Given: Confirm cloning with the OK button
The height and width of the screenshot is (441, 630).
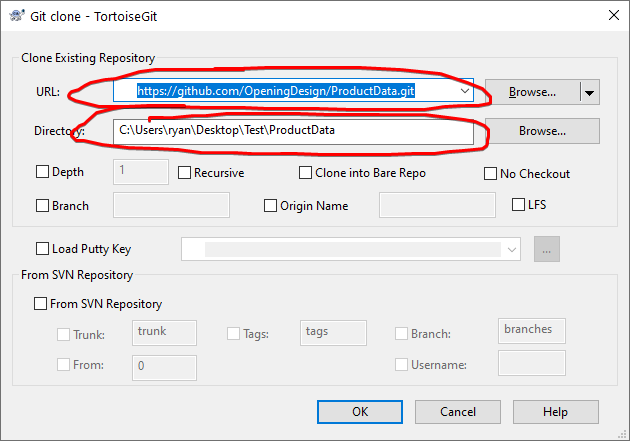Looking at the screenshot, I should (360, 412).
